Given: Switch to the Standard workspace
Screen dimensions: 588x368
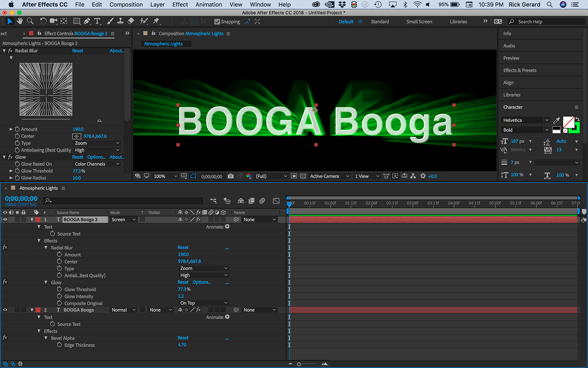Looking at the screenshot, I should point(380,22).
